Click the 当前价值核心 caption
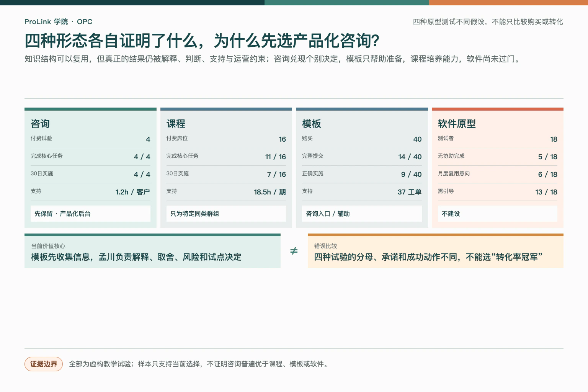 [48, 246]
